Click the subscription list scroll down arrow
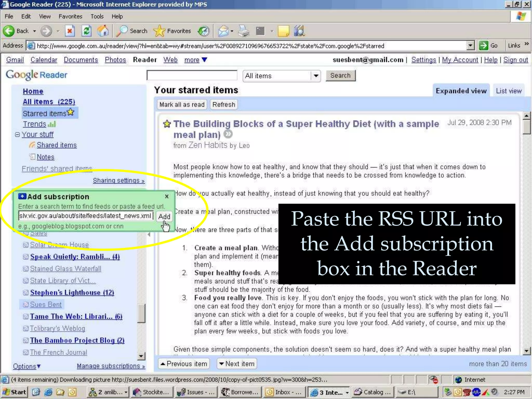Image resolution: width=532 pixels, height=399 pixels. 141,356
